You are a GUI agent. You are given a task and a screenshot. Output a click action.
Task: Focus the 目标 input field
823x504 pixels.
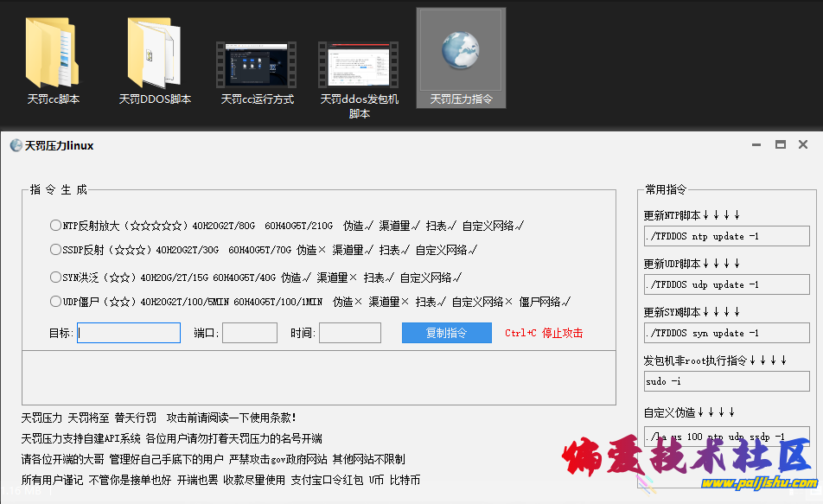click(129, 333)
